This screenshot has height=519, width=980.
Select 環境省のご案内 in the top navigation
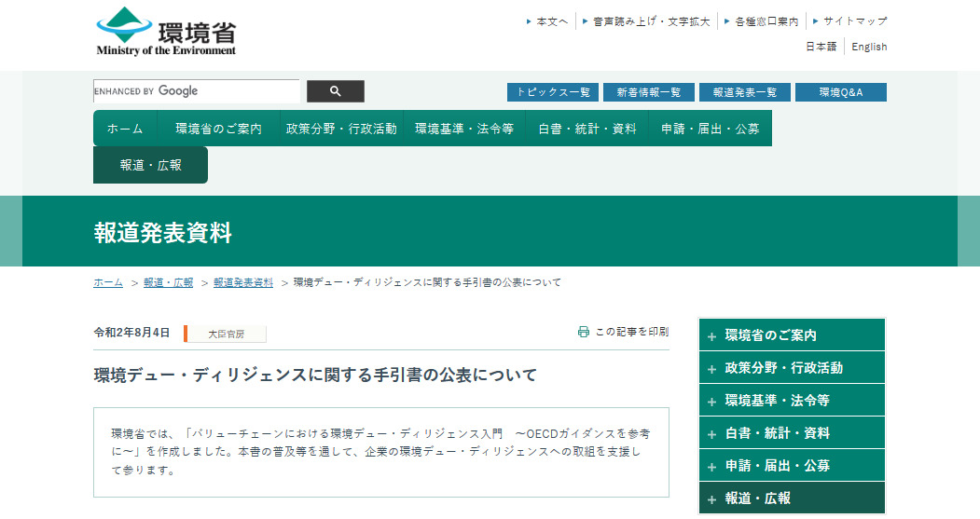coord(218,129)
